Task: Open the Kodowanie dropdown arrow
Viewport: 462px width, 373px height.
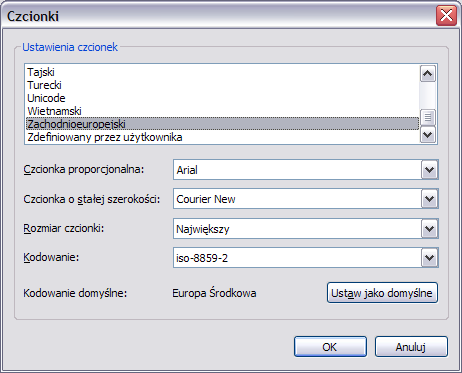Action: 429,258
